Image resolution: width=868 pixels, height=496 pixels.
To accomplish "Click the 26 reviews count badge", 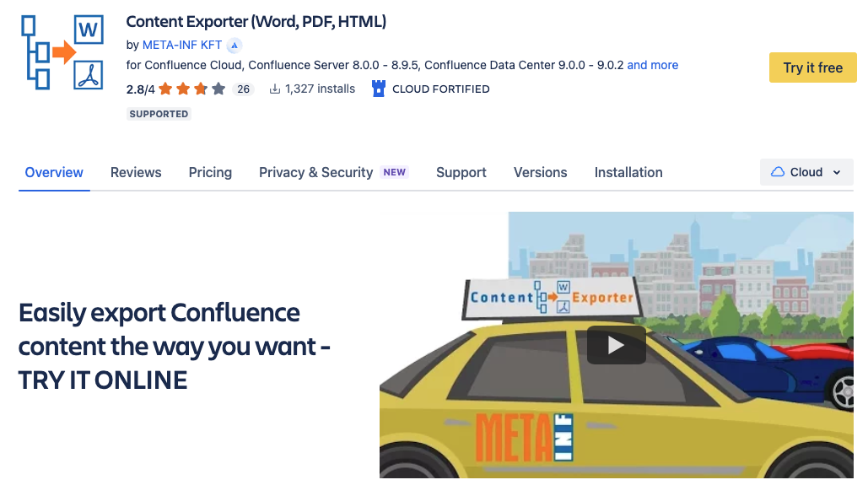I will click(x=243, y=89).
